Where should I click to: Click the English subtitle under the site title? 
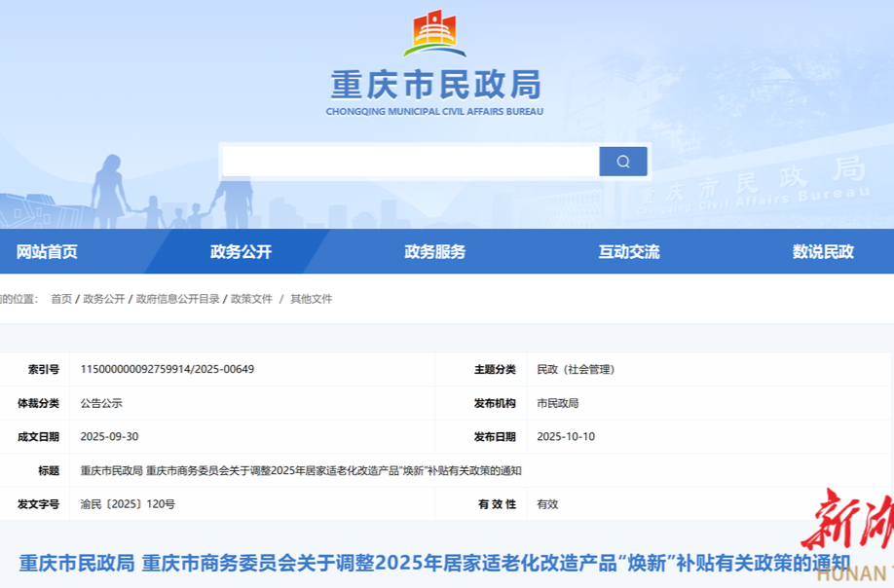434,112
